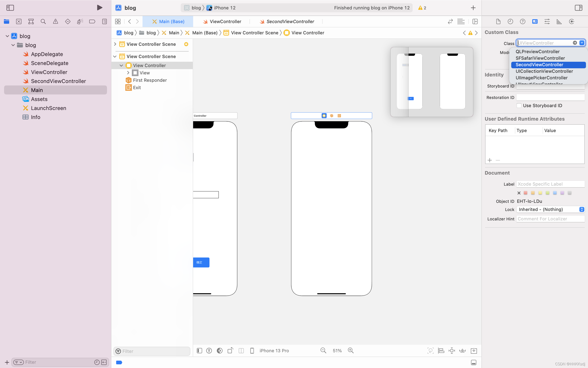This screenshot has height=368, width=588.
Task: Select Exit in the document outline
Action: (137, 88)
